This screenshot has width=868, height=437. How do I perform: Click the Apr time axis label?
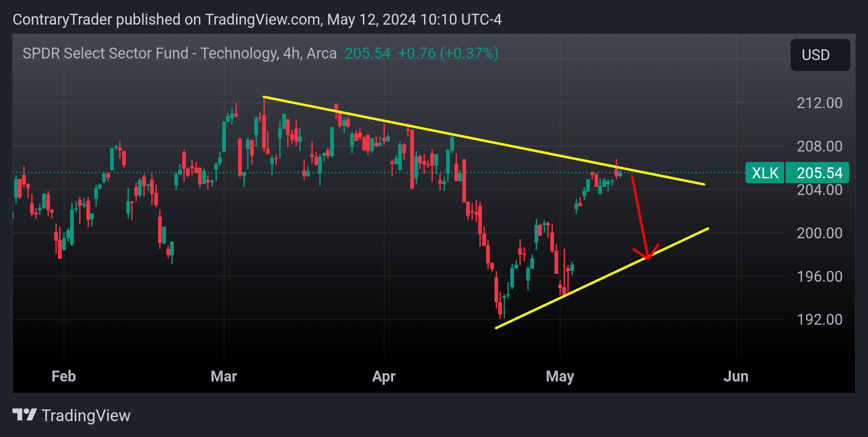384,376
